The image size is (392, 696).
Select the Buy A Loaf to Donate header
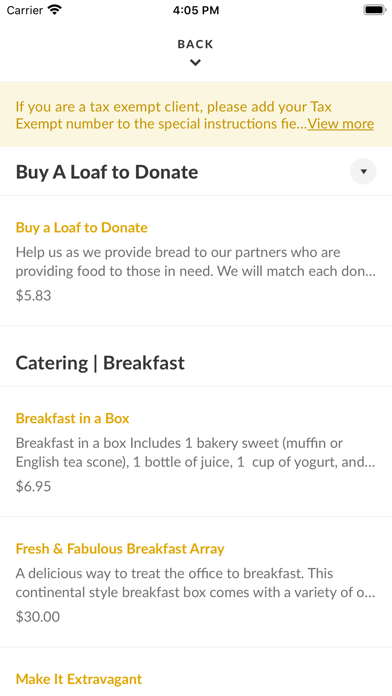pyautogui.click(x=107, y=172)
